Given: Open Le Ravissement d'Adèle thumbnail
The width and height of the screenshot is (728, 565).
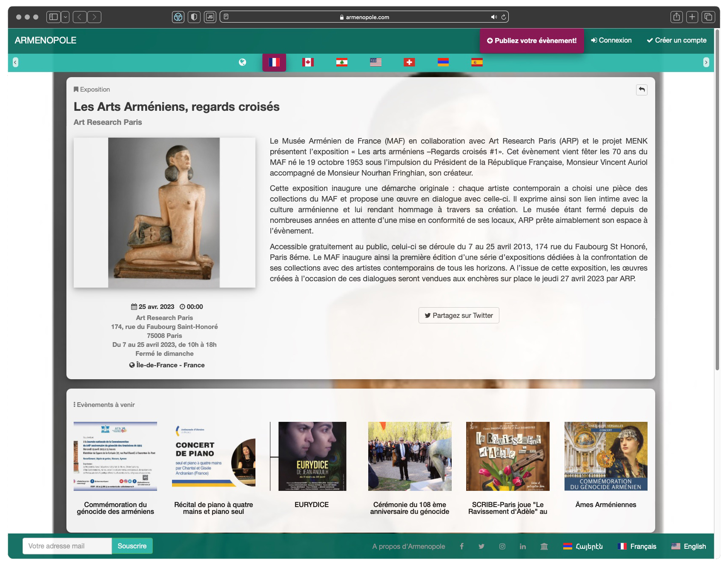Looking at the screenshot, I should [x=508, y=456].
